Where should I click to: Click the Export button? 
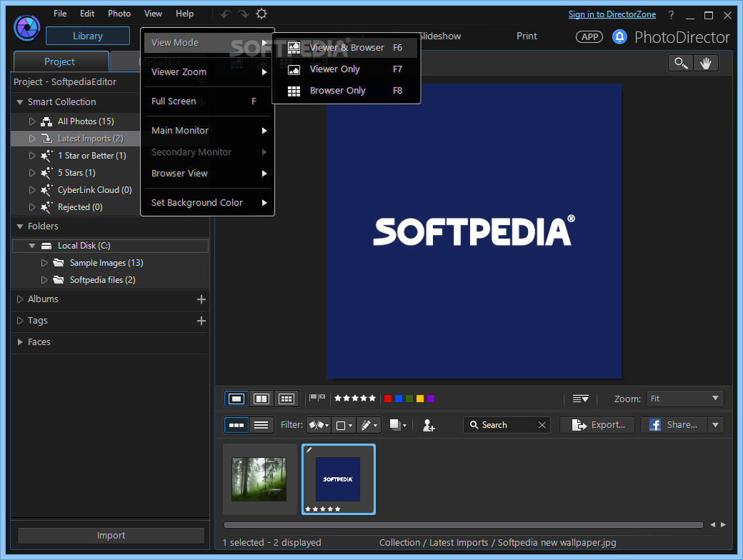tap(597, 425)
